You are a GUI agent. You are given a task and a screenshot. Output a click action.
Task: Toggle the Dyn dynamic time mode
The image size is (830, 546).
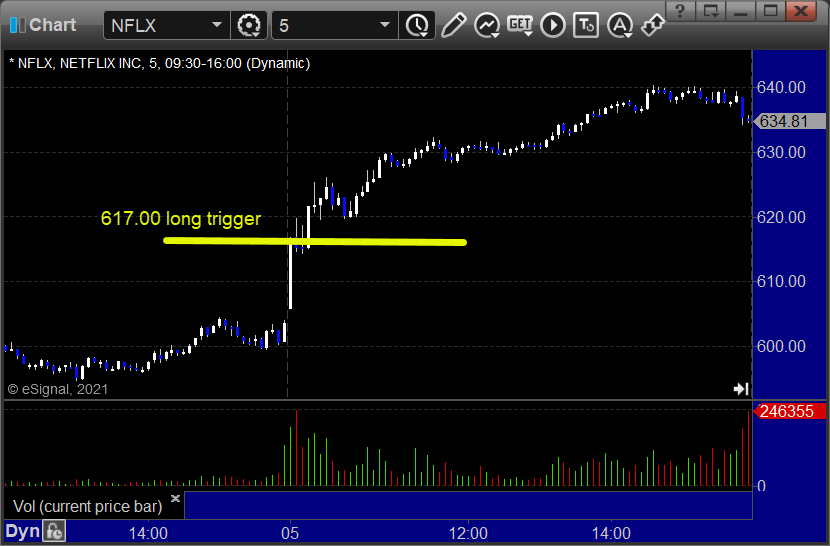point(23,531)
